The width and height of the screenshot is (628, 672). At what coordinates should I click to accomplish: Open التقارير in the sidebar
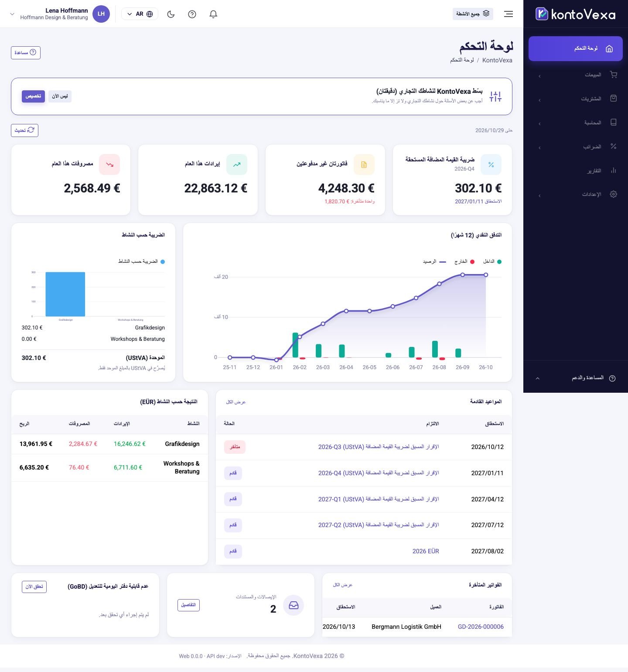(576, 171)
